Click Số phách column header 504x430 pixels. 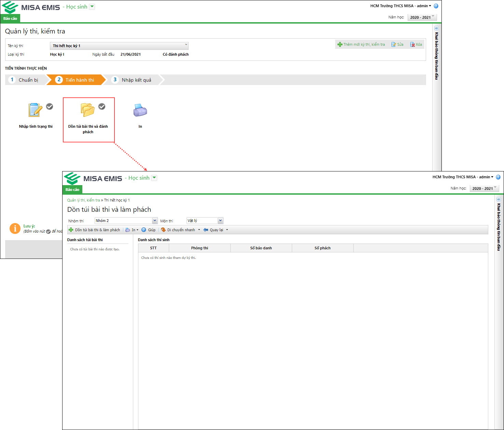(x=323, y=248)
